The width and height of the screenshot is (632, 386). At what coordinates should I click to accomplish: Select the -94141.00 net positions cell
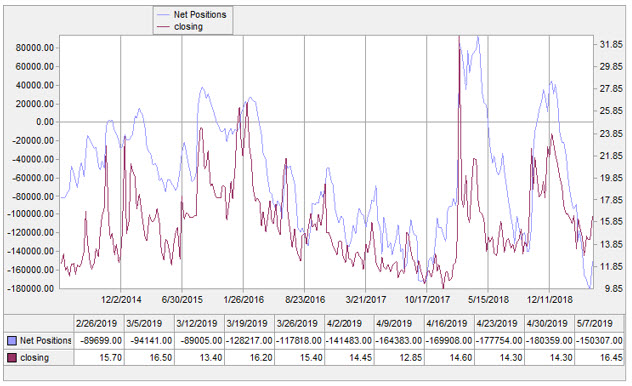(149, 341)
